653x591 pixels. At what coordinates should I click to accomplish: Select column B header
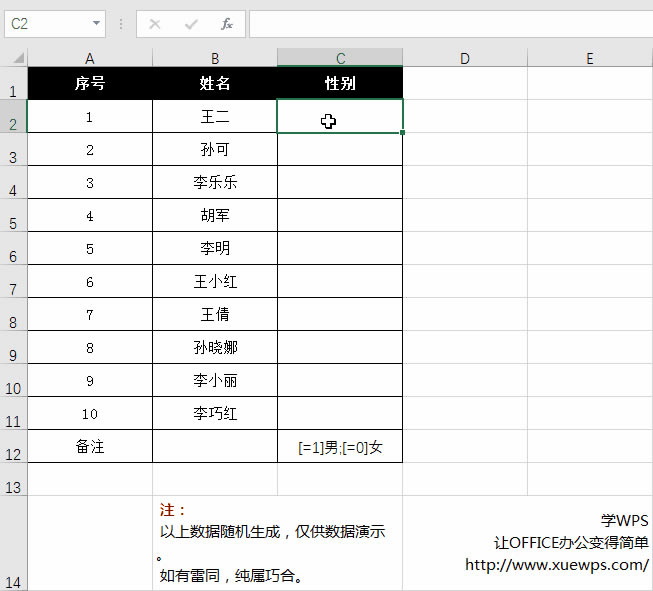[215, 58]
